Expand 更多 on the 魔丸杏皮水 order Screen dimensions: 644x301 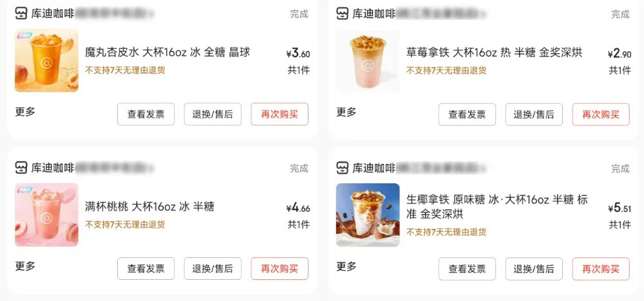tap(25, 111)
